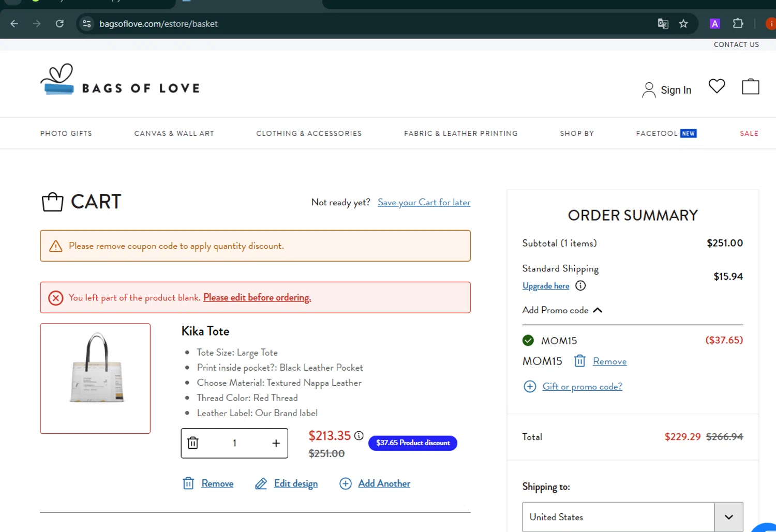Open the purple A extension

(x=715, y=24)
